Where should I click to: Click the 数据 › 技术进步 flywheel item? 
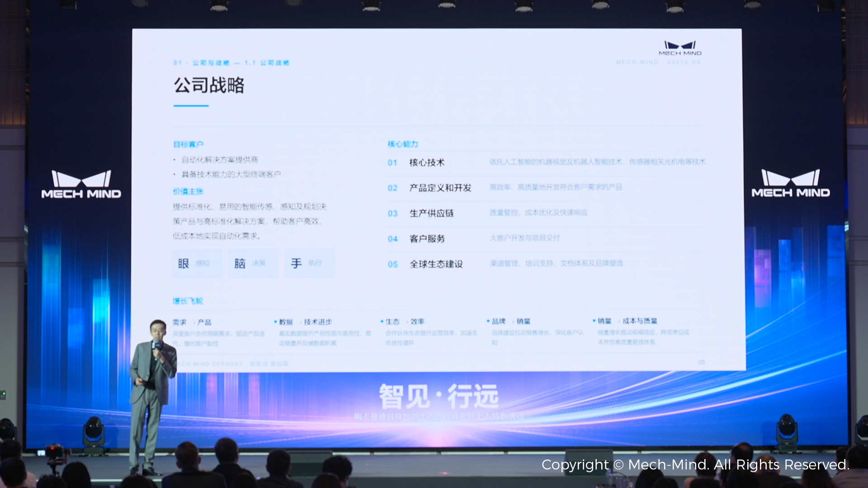pyautogui.click(x=323, y=332)
